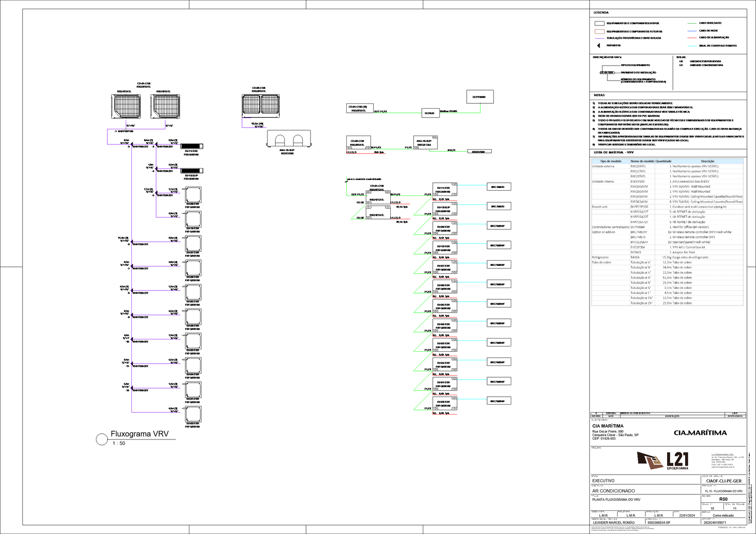Select the EV-09-TER cassette symbol in piping diagram
756x534 pixels.
pos(193,195)
